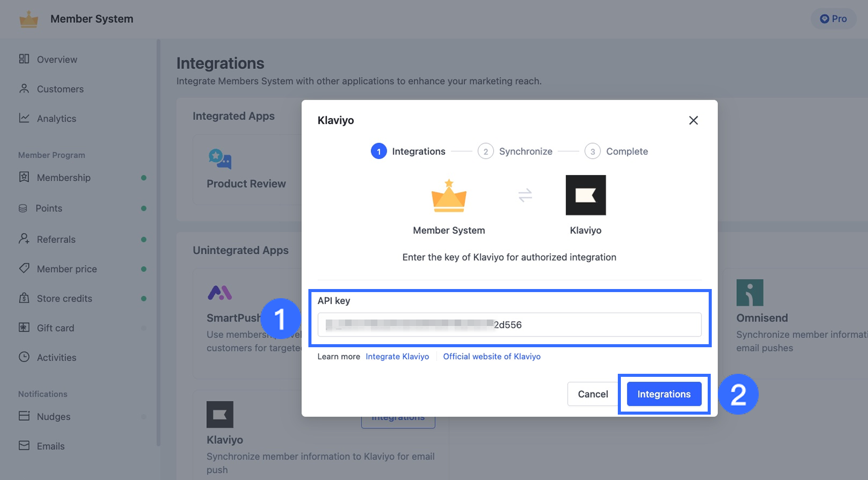Select step 3 Complete in the wizard

tap(616, 151)
